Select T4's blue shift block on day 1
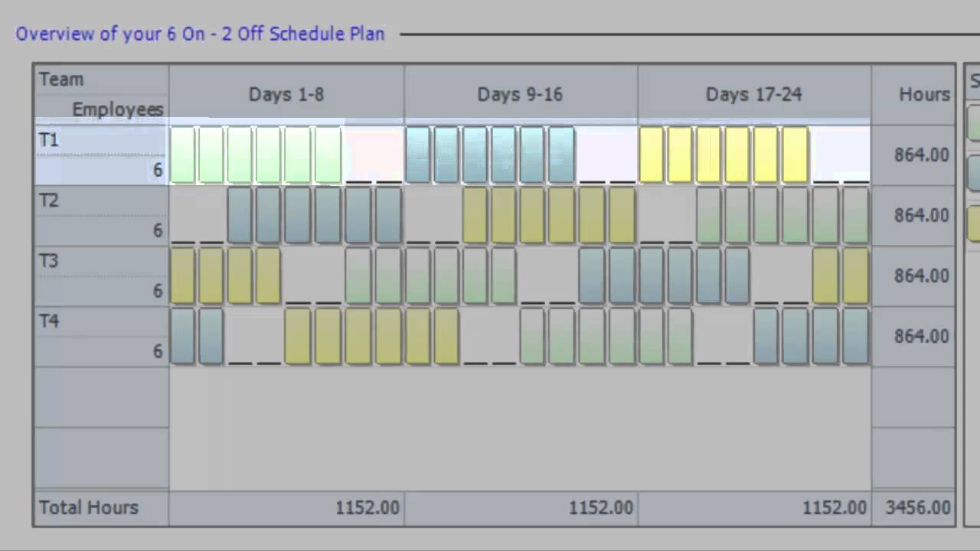This screenshot has width=980, height=551. pos(183,337)
